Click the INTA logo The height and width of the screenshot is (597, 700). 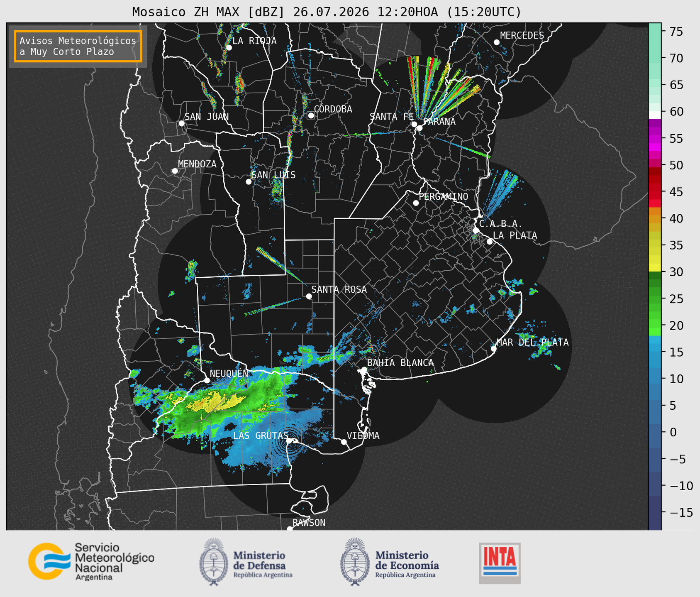[x=500, y=563]
